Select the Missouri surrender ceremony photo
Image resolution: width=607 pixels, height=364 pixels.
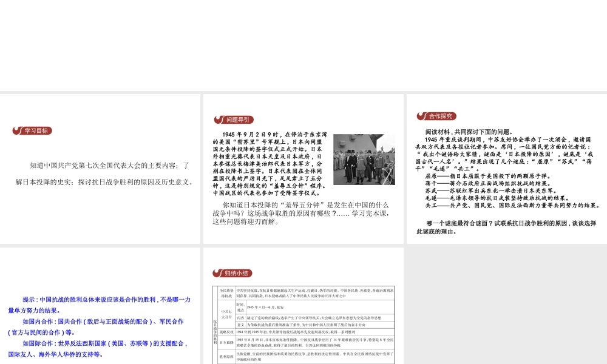(364, 160)
